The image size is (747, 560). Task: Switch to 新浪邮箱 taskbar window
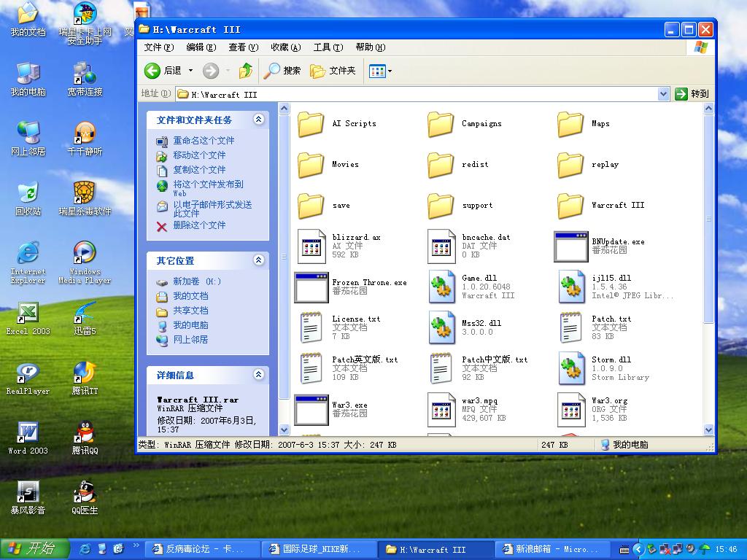[x=553, y=549]
